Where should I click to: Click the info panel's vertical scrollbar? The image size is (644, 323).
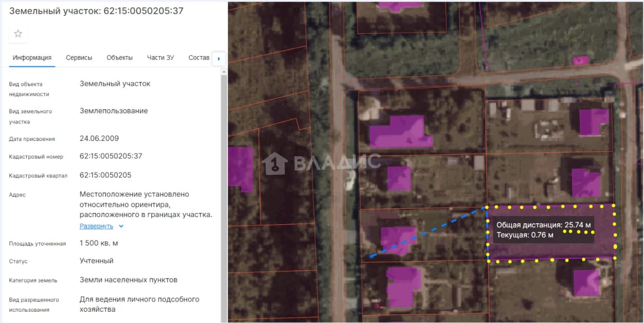[223, 195]
